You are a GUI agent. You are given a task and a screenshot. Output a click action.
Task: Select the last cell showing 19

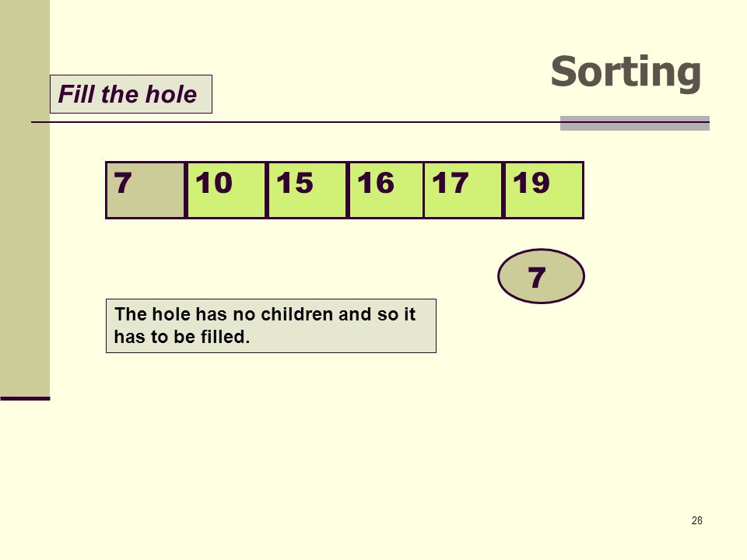(544, 190)
